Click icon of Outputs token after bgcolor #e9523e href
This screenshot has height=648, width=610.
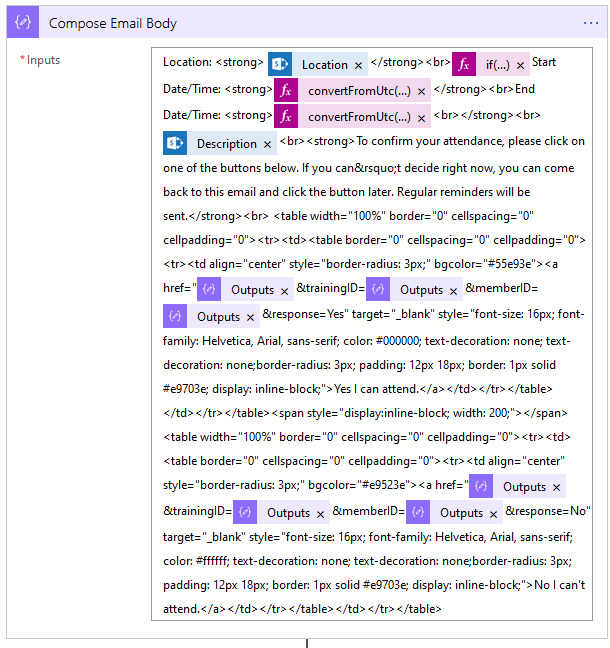(x=481, y=487)
